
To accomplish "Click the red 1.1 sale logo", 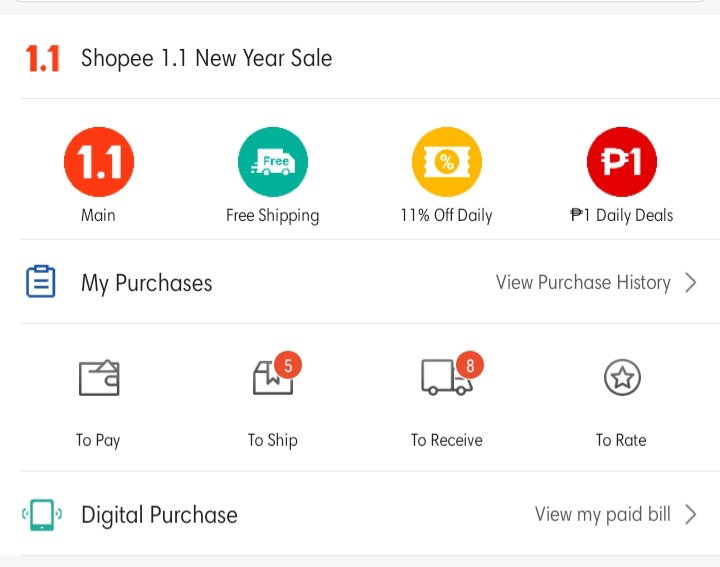I will tap(43, 58).
